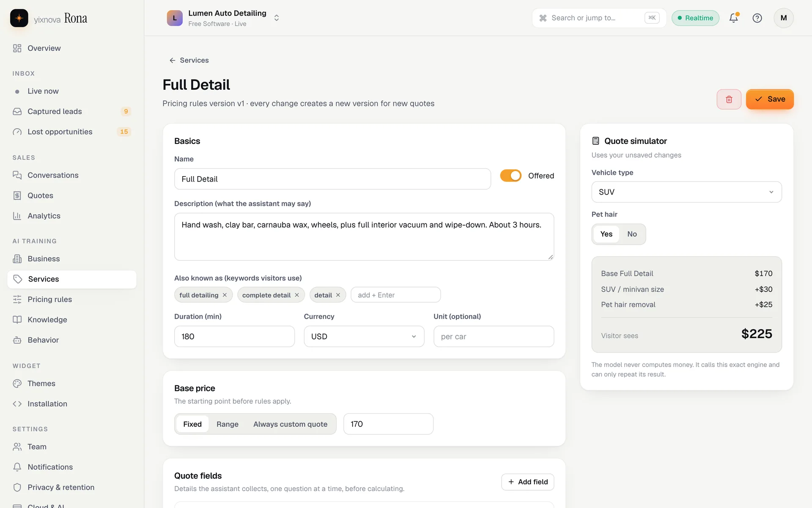Open widget Themes
812x508 pixels.
72,384
